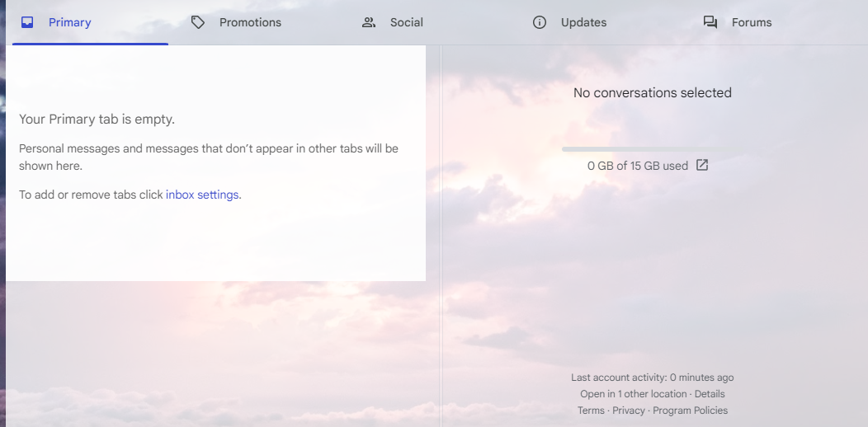Click the Promotions tag icon
The width and height of the screenshot is (868, 427).
pos(198,23)
